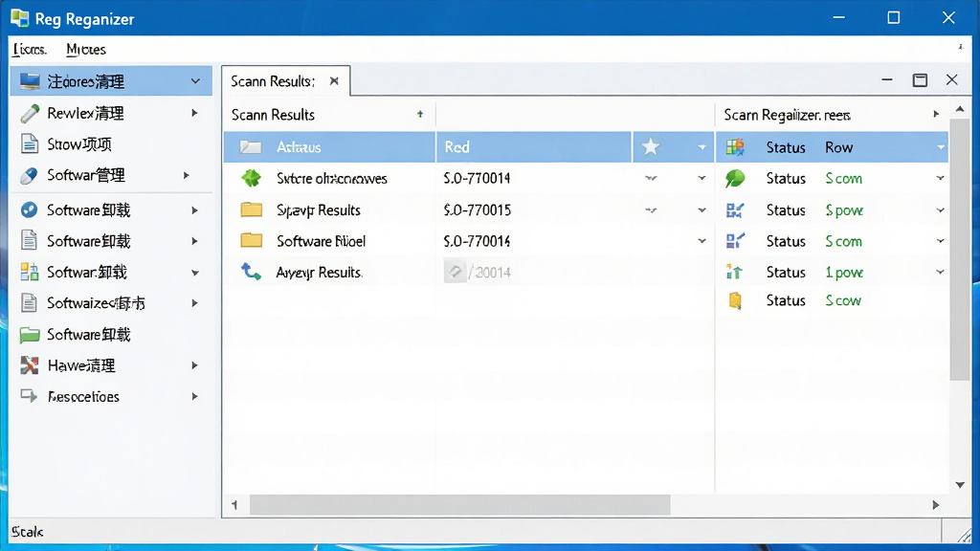Select the Sxtcre row in scan results
Viewport: 980px width, 551px height.
point(469,178)
